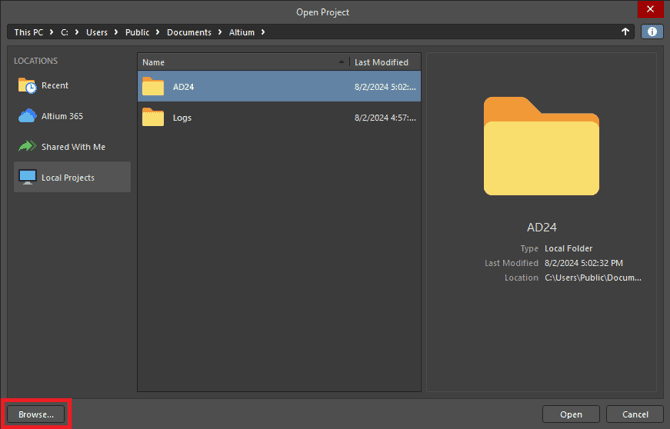Choose the Local Projects monitor icon
Screen dimensions: 670x429
click(x=27, y=177)
